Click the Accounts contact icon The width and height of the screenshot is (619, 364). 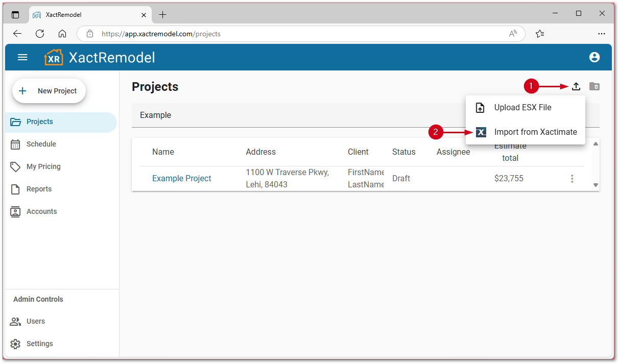(x=16, y=212)
